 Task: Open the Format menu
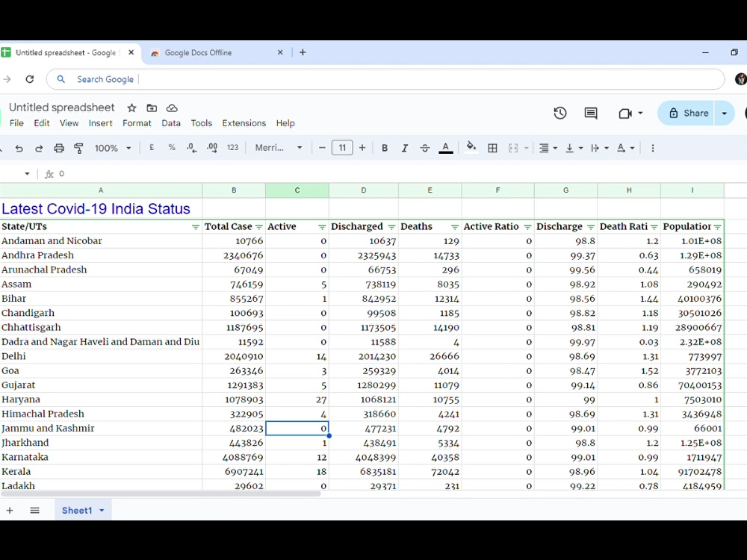pos(137,123)
